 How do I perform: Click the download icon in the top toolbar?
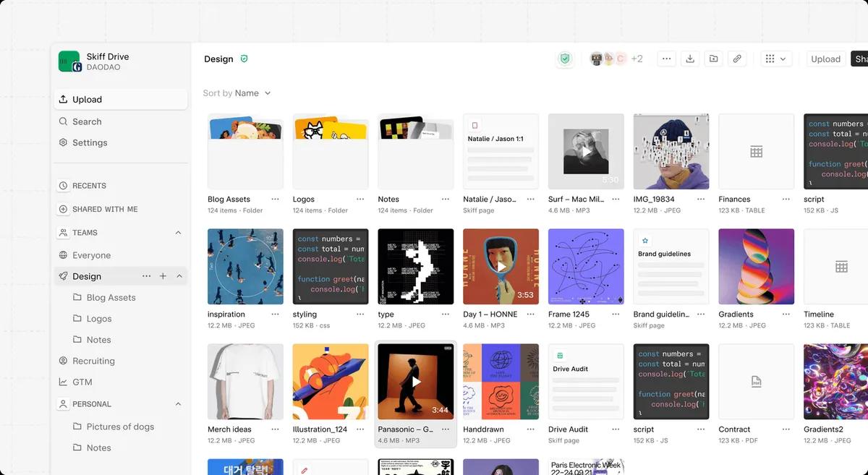[x=689, y=59]
